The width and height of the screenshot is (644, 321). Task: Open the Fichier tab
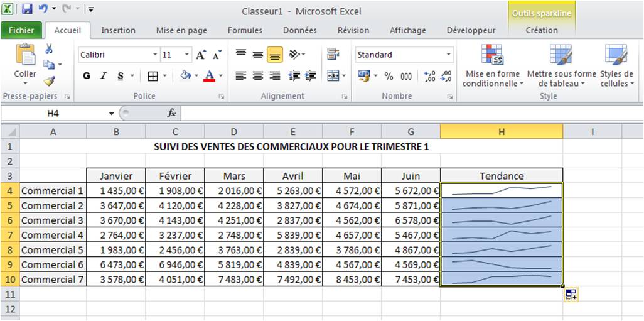(x=21, y=30)
